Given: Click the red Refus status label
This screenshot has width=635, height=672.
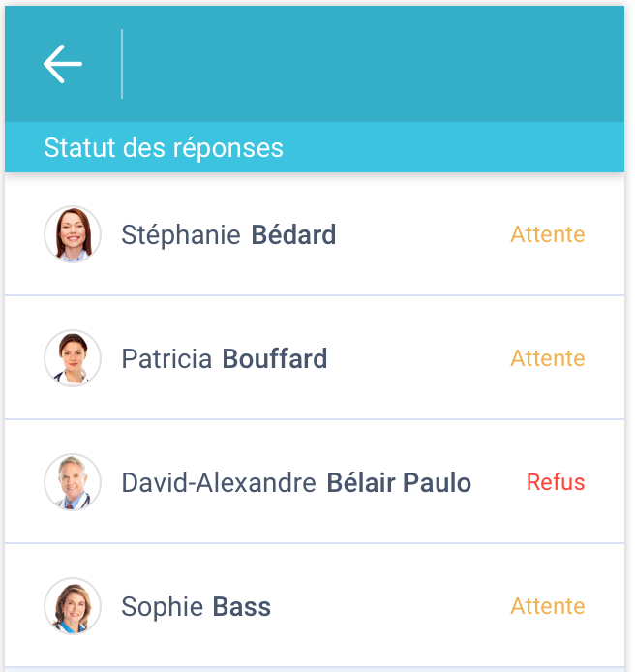Looking at the screenshot, I should pyautogui.click(x=556, y=482).
